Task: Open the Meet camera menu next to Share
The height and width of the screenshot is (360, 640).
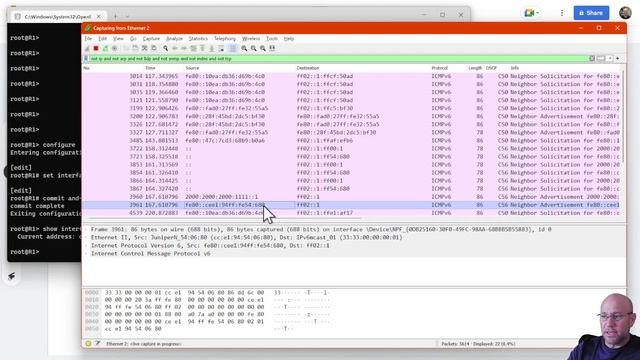Action: tap(531, 13)
